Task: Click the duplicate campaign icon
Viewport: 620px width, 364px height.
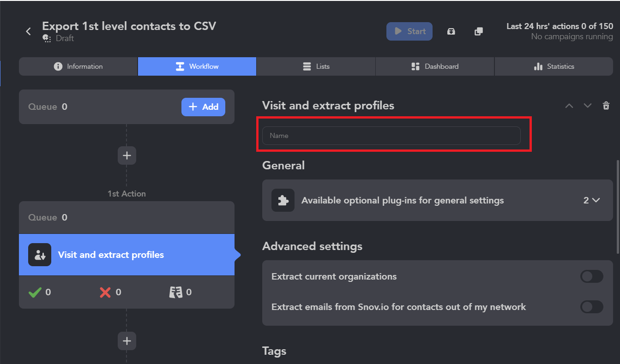Action: (x=479, y=31)
